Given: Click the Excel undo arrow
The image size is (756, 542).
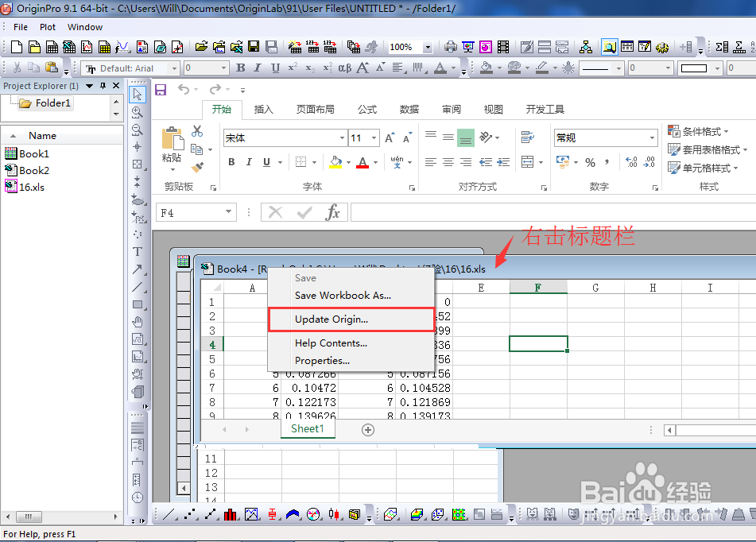Looking at the screenshot, I should (x=183, y=89).
